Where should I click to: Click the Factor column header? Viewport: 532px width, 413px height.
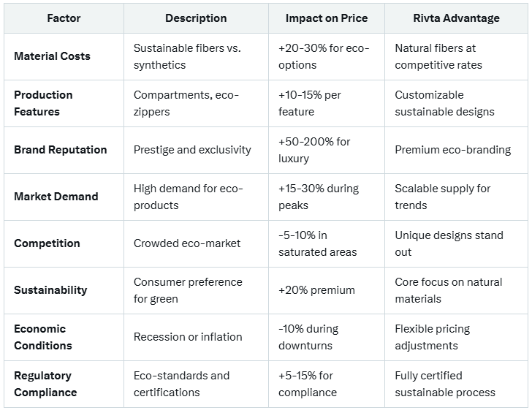64,18
